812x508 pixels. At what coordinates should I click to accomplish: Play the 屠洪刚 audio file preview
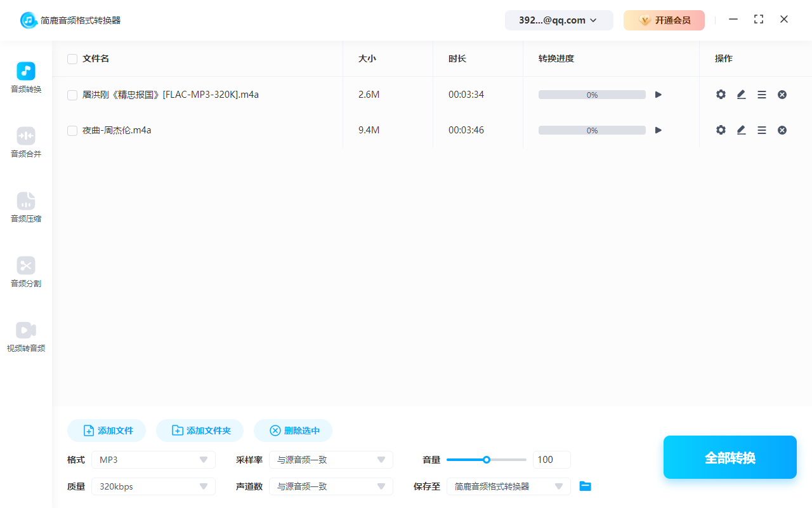tap(658, 95)
